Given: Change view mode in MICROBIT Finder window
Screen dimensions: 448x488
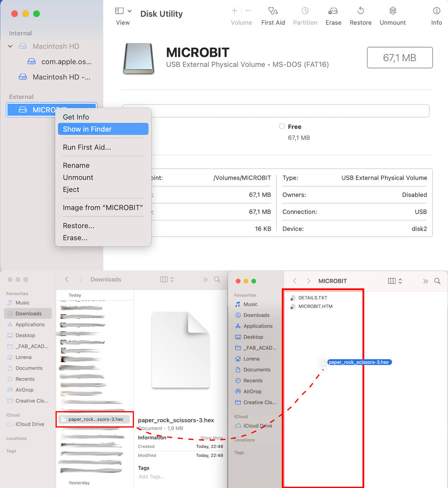Looking at the screenshot, I should (395, 281).
